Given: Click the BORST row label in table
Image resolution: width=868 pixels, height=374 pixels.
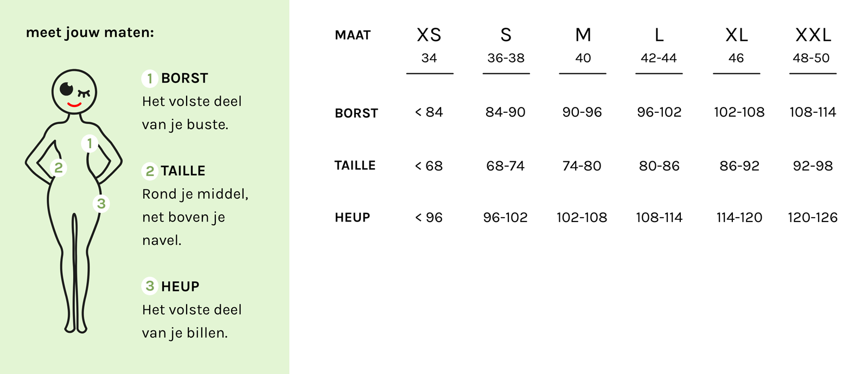Looking at the screenshot, I should [x=356, y=113].
